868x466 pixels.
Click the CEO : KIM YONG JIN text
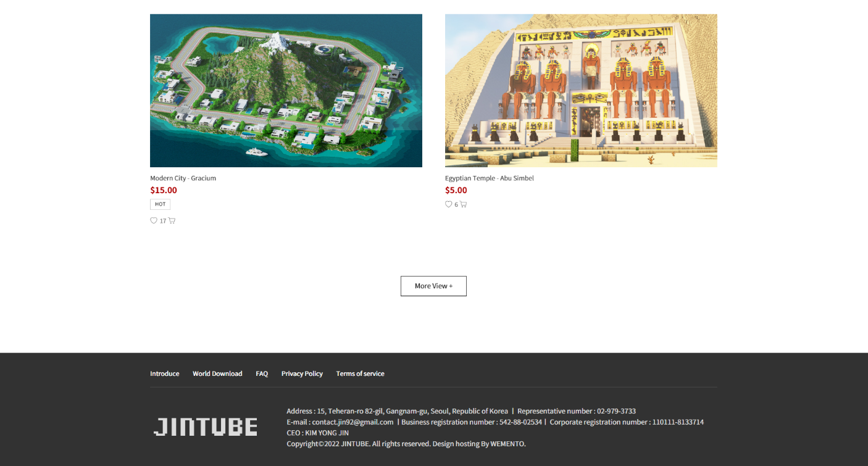(x=317, y=433)
